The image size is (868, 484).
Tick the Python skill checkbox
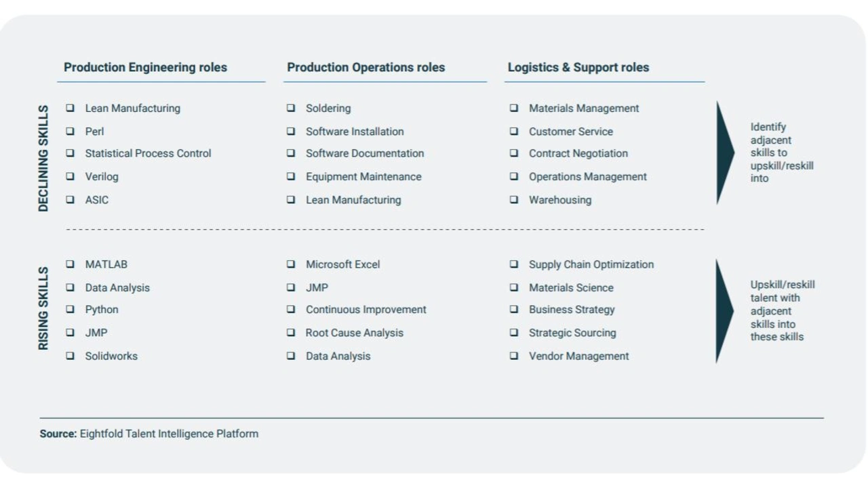71,309
